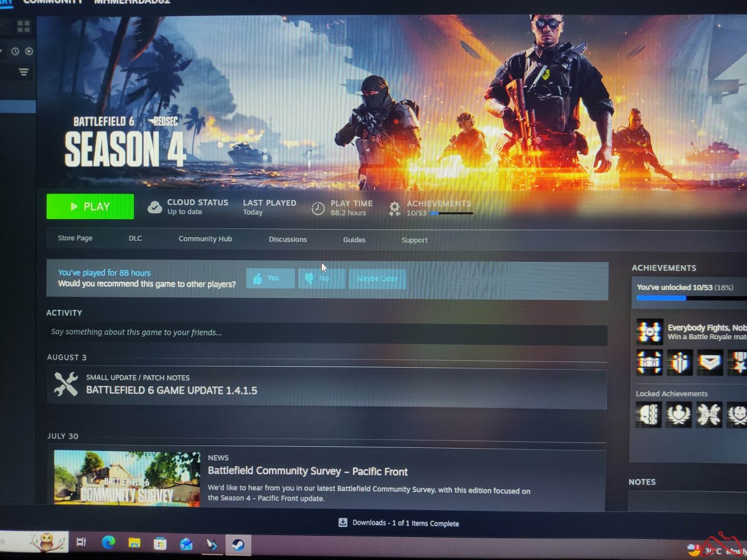Click the achievements unlocked progress bar in side panel

[x=691, y=298]
